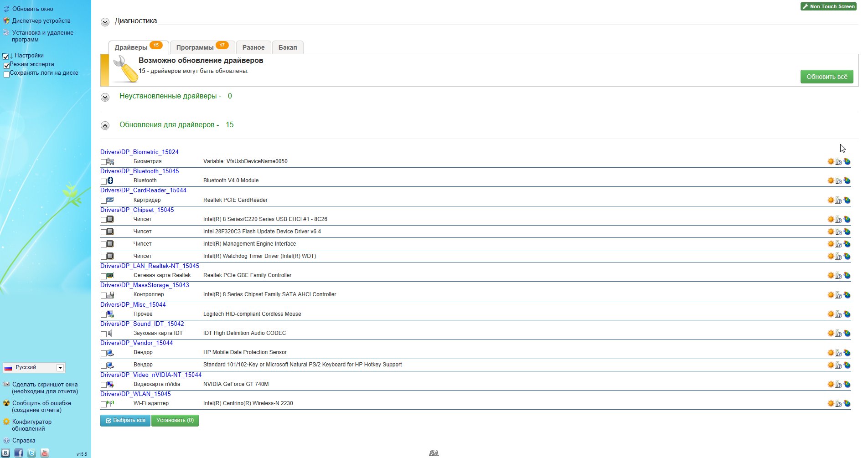Image resolution: width=868 pixels, height=458 pixels.
Task: Click radiation icon for error report
Action: (6, 403)
